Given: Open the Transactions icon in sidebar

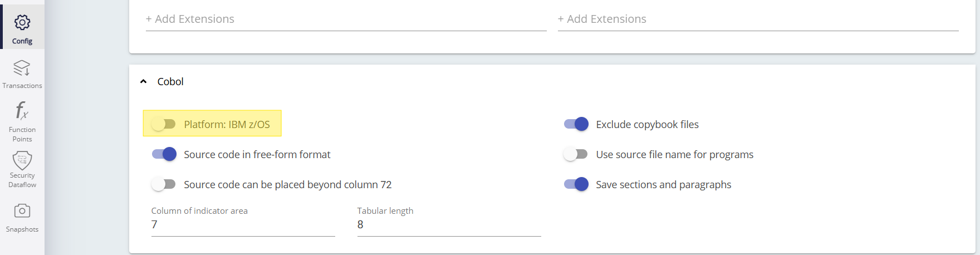Looking at the screenshot, I should 22,68.
